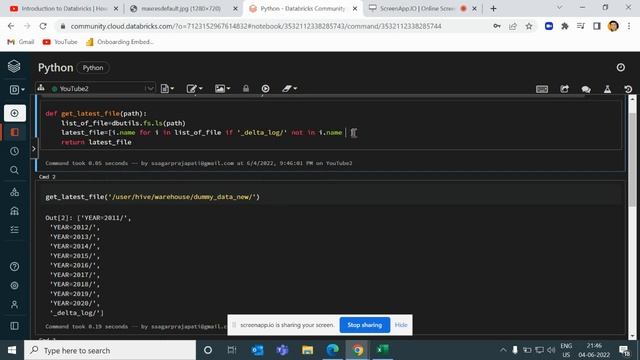
Task: Open the Chrome profile avatar
Action: tap(613, 26)
